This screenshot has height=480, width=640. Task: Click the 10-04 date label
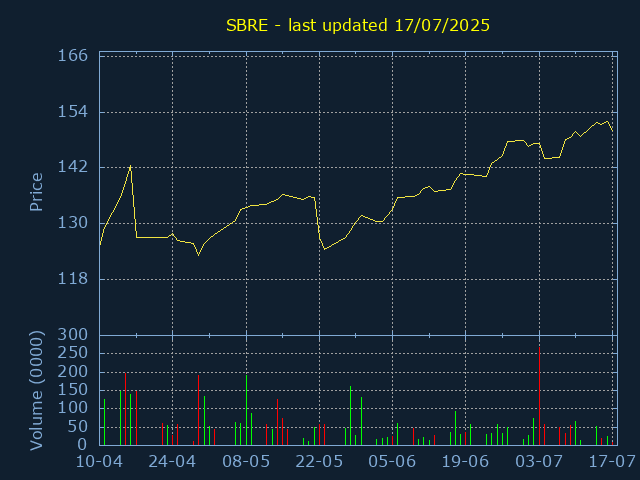click(100, 462)
